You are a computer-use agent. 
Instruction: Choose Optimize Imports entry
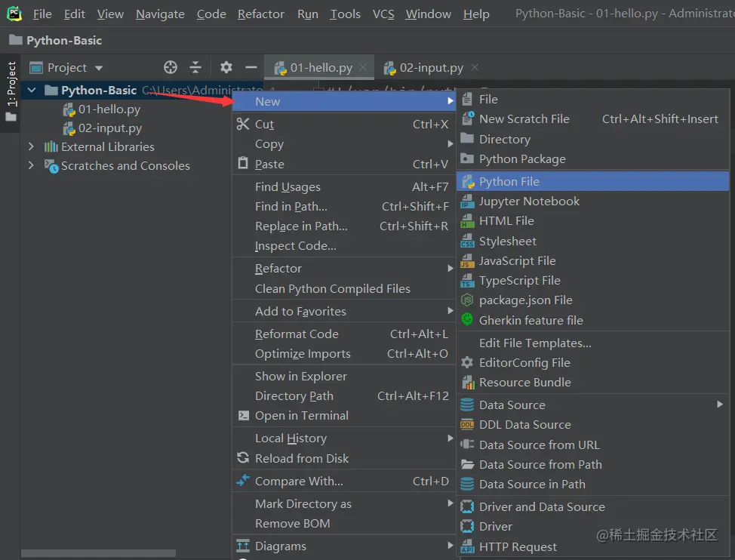[x=343, y=353]
